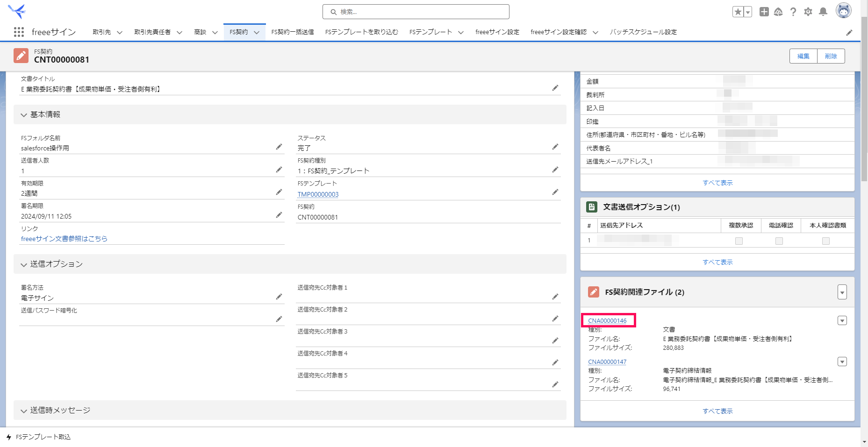Open the CNA00000146 file link

[607, 321]
